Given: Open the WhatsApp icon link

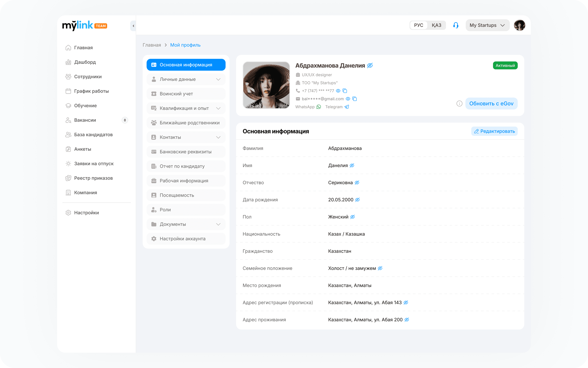Looking at the screenshot, I should tap(319, 107).
